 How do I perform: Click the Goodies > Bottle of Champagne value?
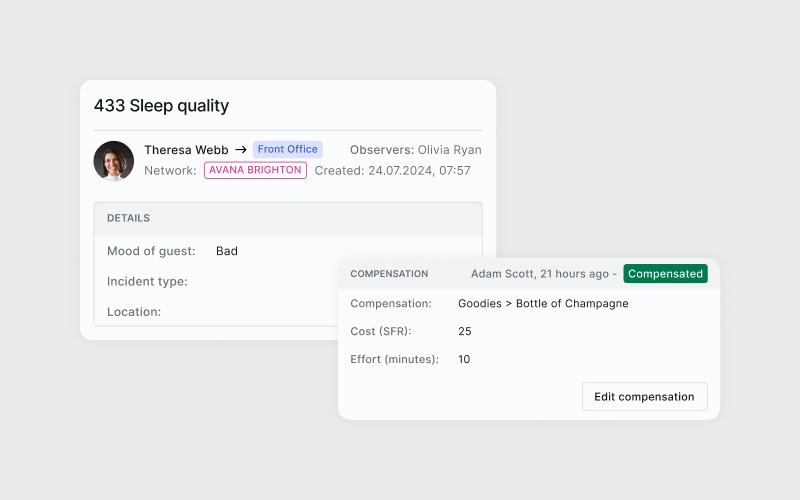[x=543, y=303]
